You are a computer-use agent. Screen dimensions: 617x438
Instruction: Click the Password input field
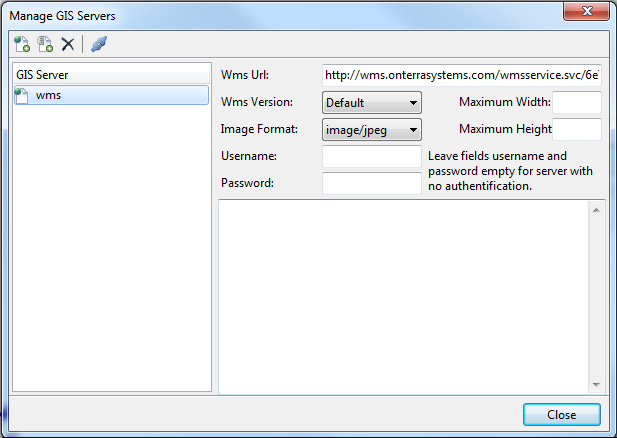pyautogui.click(x=372, y=183)
